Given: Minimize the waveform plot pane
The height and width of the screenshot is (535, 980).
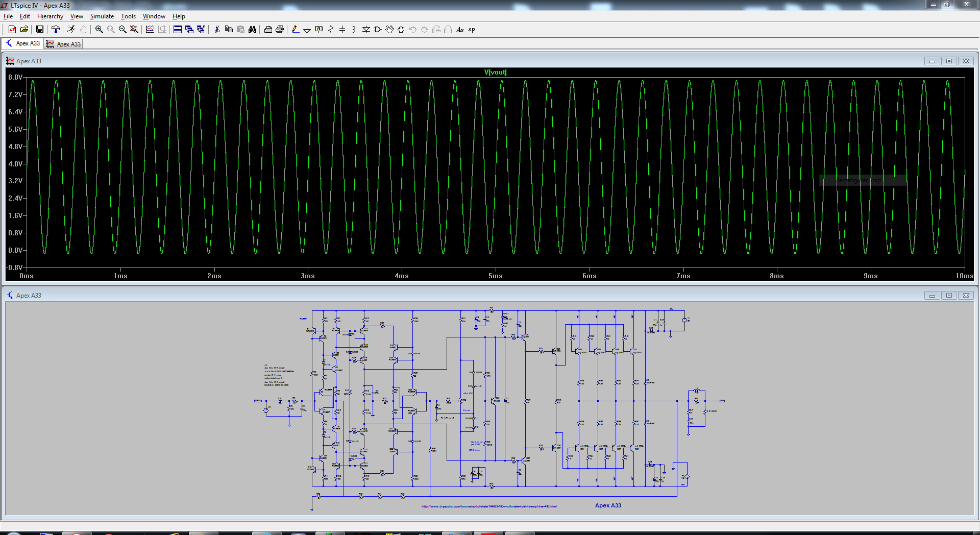Looking at the screenshot, I should tap(932, 61).
